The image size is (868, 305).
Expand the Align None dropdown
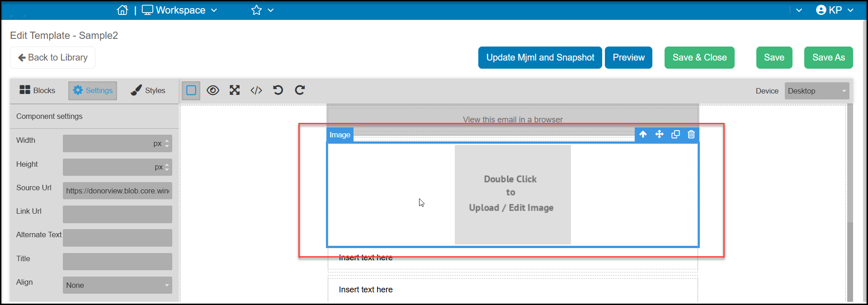[118, 285]
